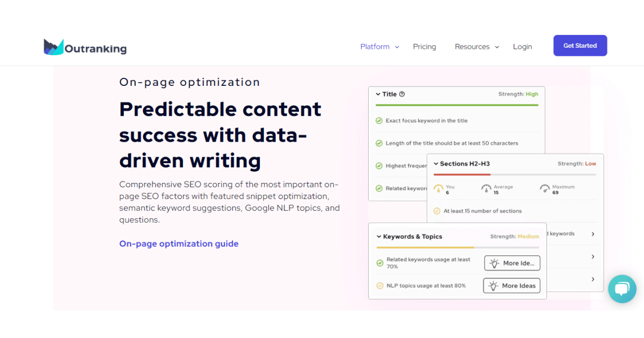Collapse the Sections H2-H3 panel
The width and height of the screenshot is (644, 338).
coord(436,164)
